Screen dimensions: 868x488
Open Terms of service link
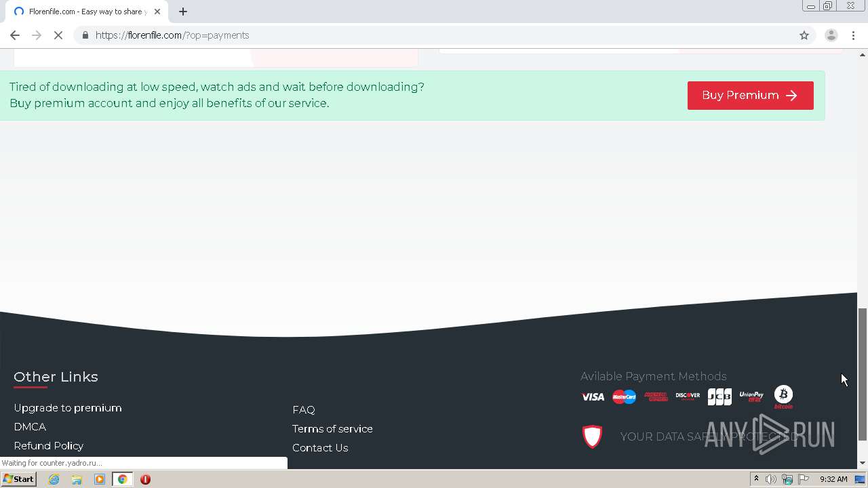[332, 429]
